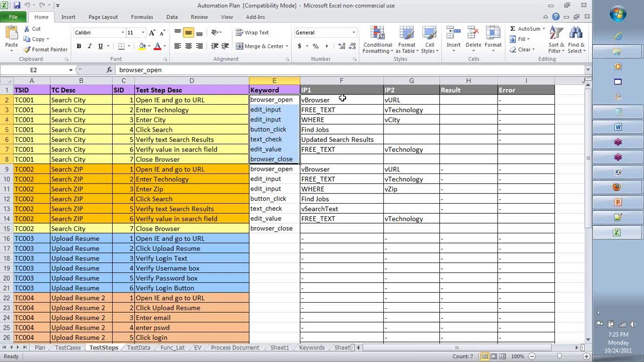This screenshot has width=644, height=362.
Task: Open the Sort & Filter menu
Action: click(556, 40)
